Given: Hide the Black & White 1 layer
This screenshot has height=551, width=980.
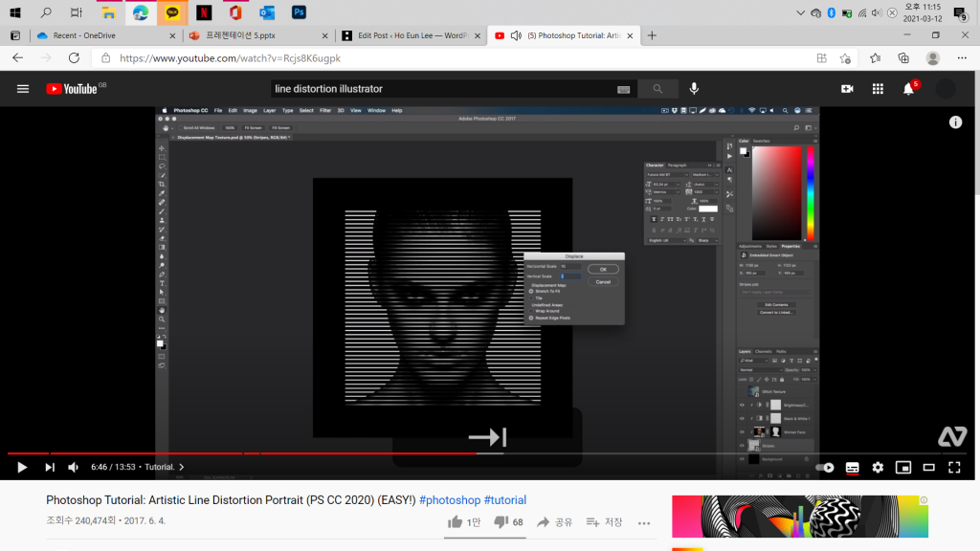Looking at the screenshot, I should (x=742, y=419).
